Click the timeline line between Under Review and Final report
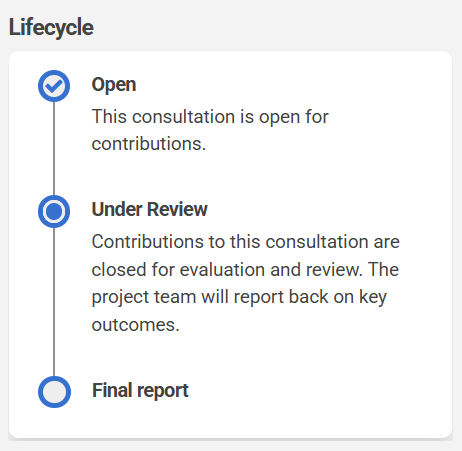Screen dimensions: 462x451 click(54, 302)
